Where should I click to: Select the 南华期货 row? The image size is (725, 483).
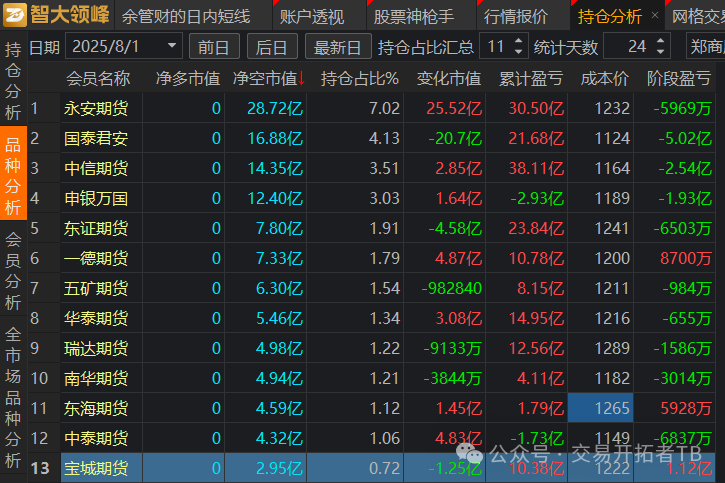[x=372, y=379]
